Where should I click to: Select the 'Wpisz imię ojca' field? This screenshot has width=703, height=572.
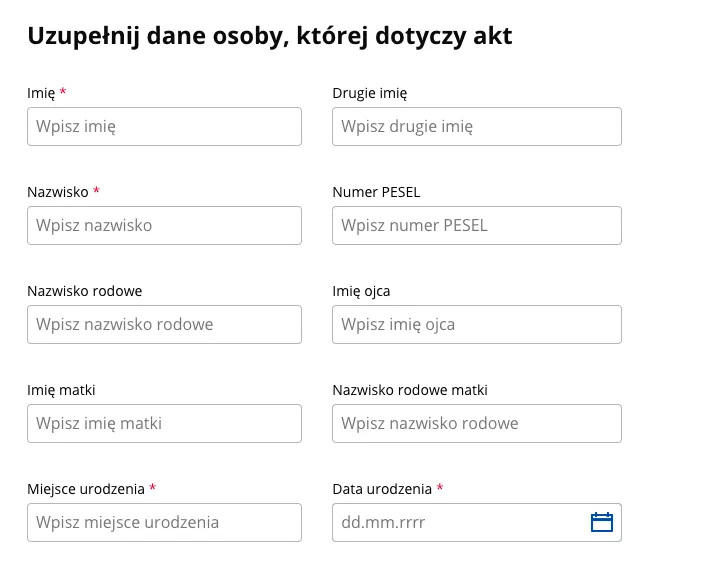(476, 325)
